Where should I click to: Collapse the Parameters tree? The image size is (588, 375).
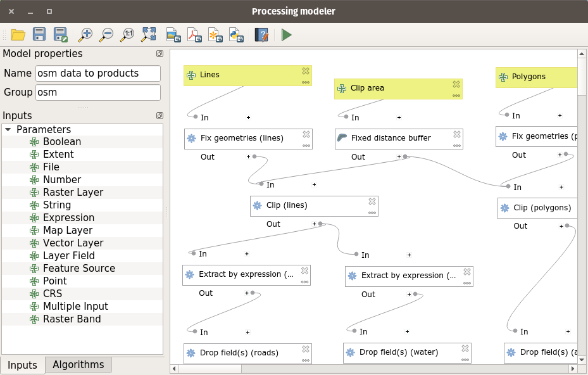pos(8,129)
